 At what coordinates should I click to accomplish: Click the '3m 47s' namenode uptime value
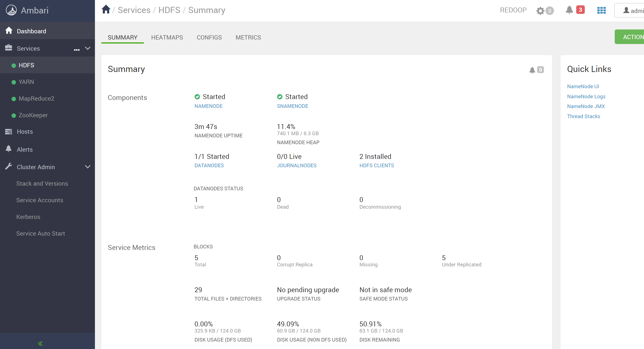coord(206,127)
